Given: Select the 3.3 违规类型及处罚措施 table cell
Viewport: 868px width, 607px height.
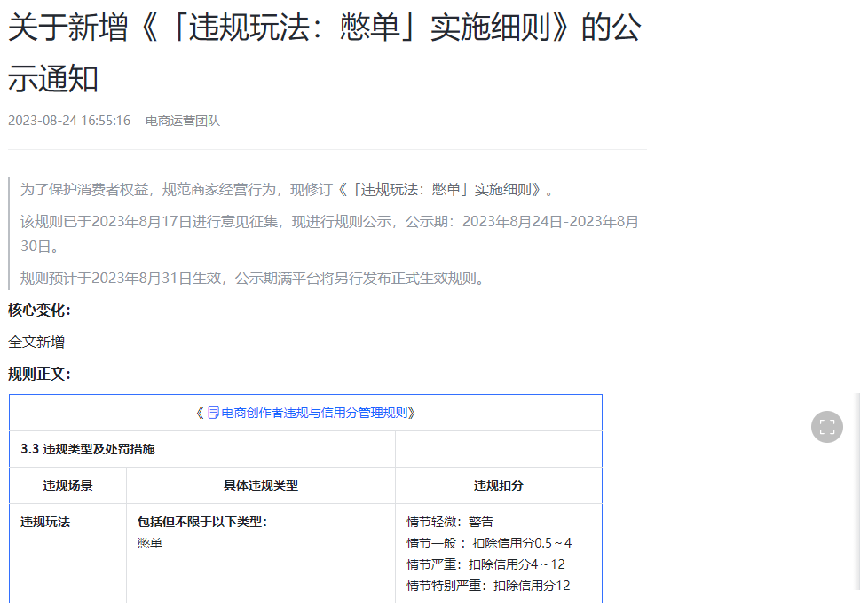Looking at the screenshot, I should pyautogui.click(x=88, y=449).
